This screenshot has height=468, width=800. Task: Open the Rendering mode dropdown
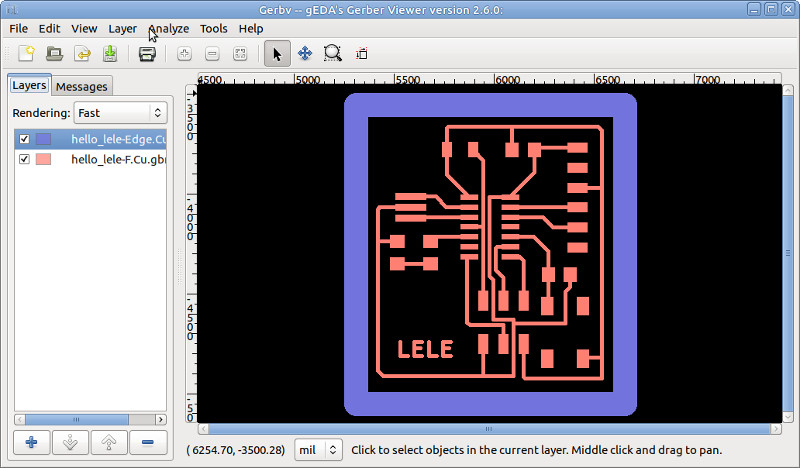pos(120,113)
